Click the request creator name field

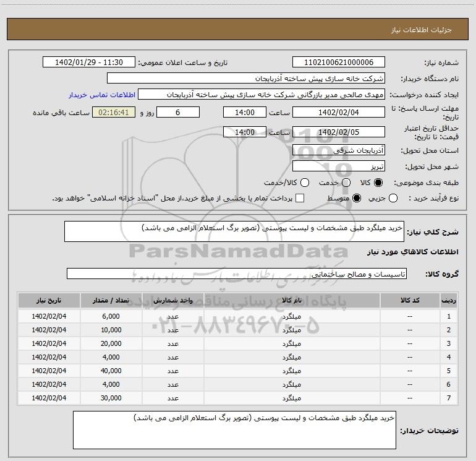[x=261, y=95]
